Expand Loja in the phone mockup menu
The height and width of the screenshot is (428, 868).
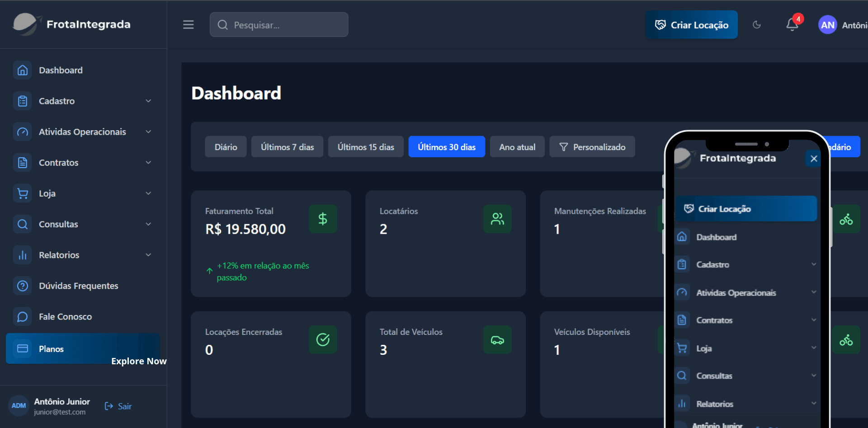click(x=746, y=348)
